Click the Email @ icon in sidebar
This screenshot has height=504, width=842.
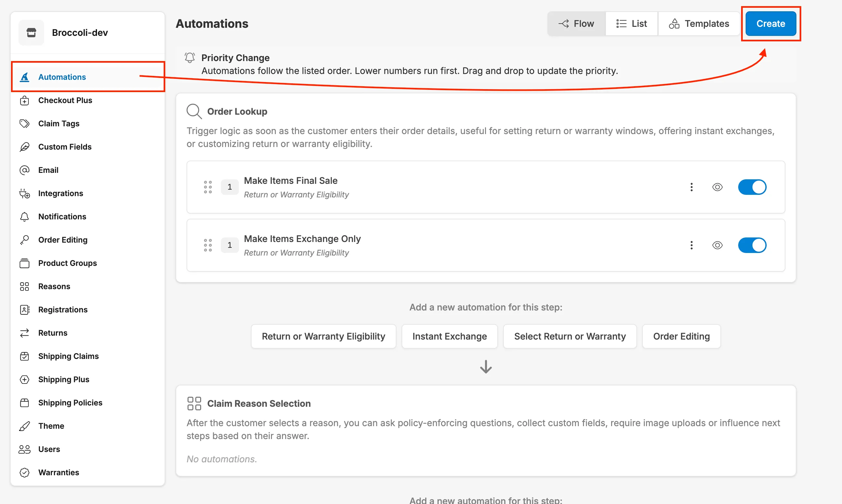pyautogui.click(x=24, y=170)
